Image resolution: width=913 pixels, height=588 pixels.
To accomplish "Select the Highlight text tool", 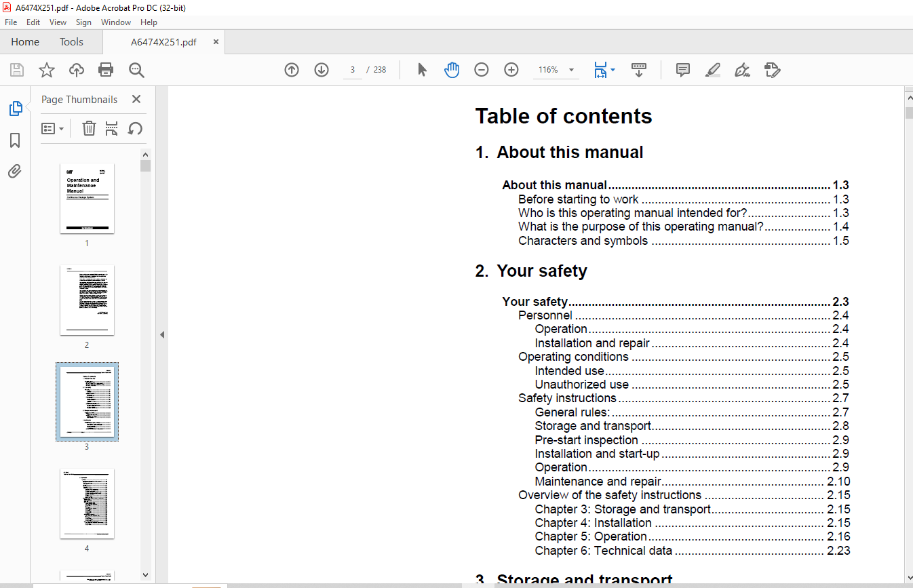I will click(x=713, y=70).
